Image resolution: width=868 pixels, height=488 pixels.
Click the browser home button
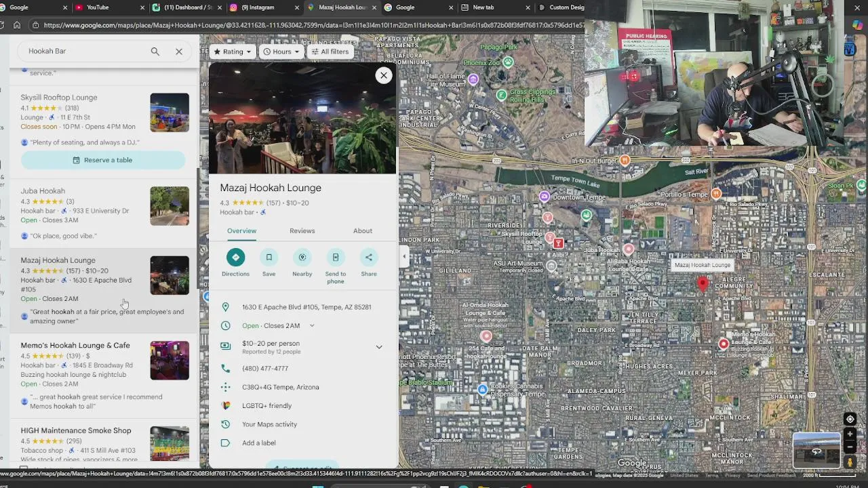tap(17, 25)
